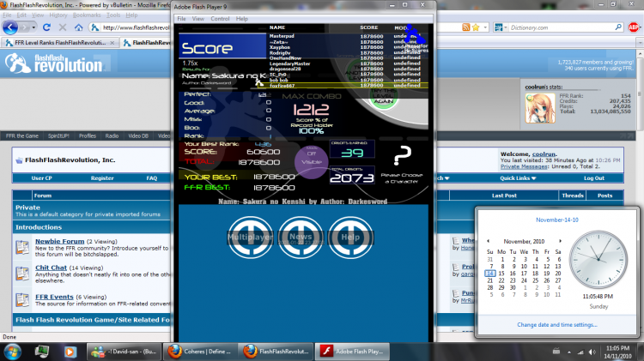Viewport: 644px width, 361px height.
Task: Click the Firefox back arrow button
Action: pos(10,27)
